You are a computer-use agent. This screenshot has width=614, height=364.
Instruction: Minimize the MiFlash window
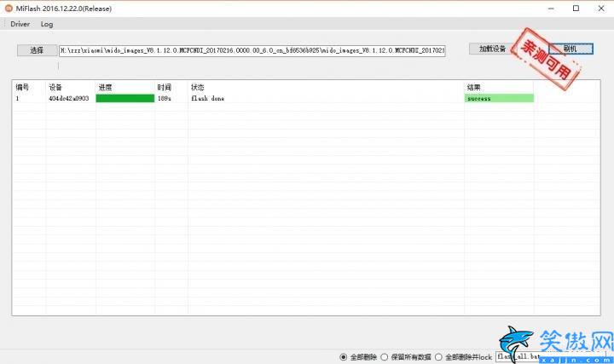tap(551, 9)
